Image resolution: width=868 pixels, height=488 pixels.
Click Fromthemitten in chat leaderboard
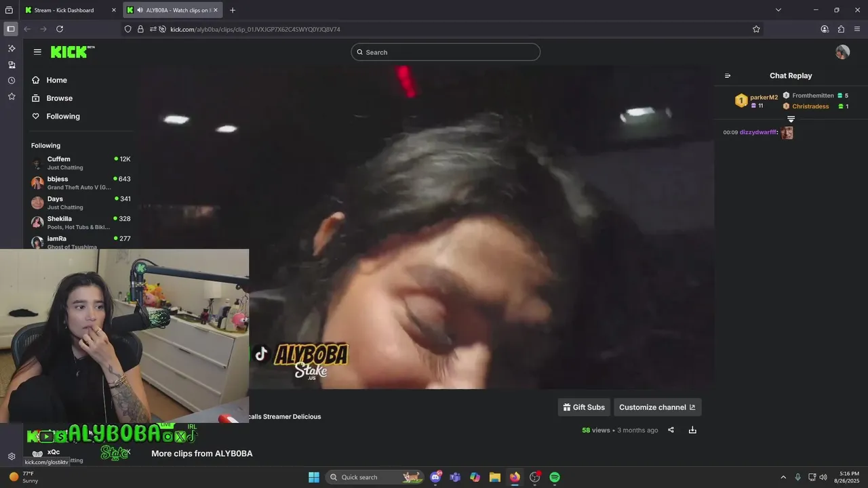812,96
